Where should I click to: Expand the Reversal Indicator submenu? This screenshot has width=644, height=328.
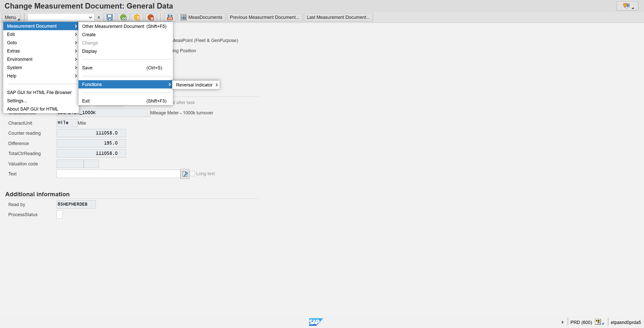(x=196, y=85)
